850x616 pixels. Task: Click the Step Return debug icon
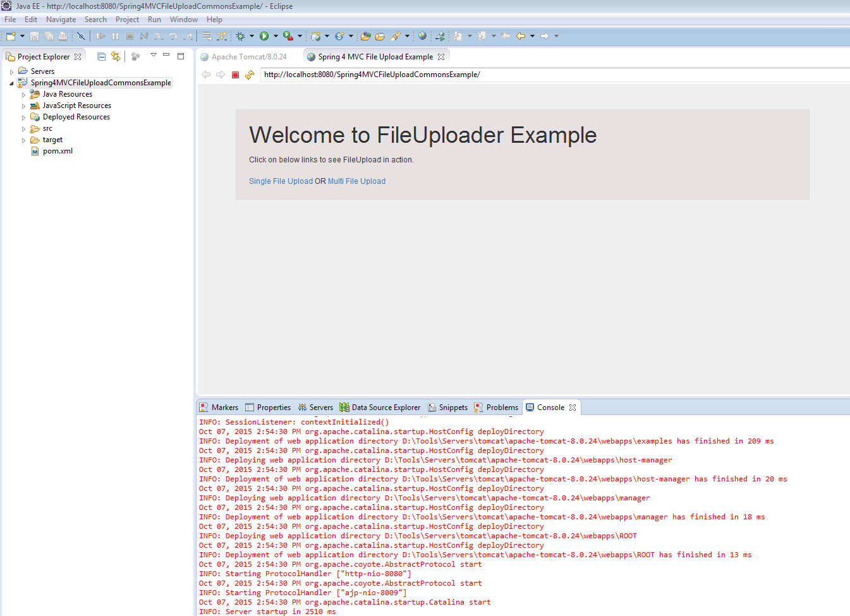coord(188,36)
